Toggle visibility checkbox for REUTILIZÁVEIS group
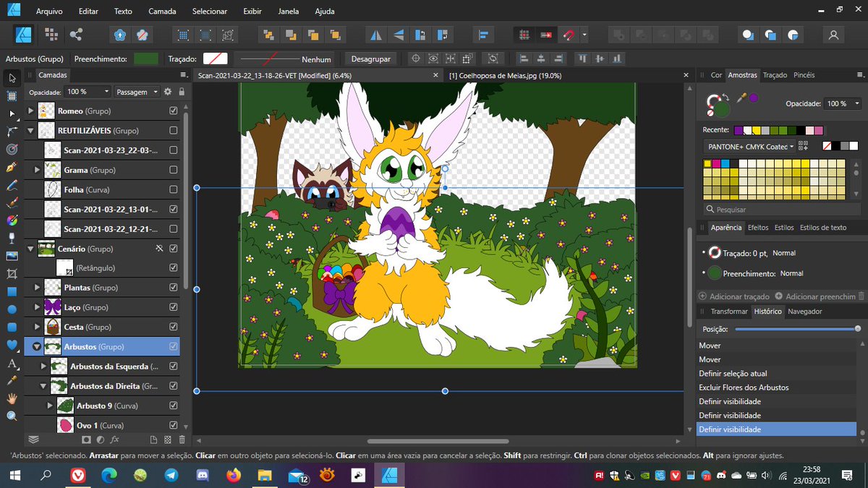Image resolution: width=868 pixels, height=488 pixels. 173,130
